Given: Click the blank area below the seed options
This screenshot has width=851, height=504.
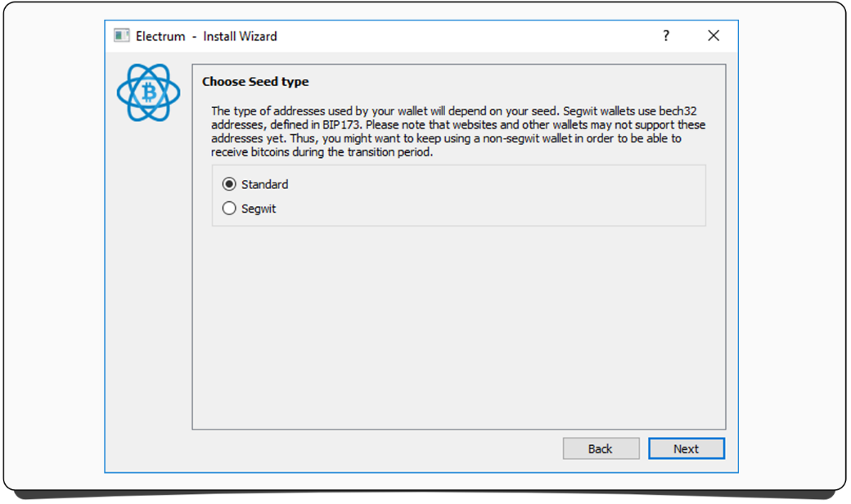Looking at the screenshot, I should tap(458, 327).
